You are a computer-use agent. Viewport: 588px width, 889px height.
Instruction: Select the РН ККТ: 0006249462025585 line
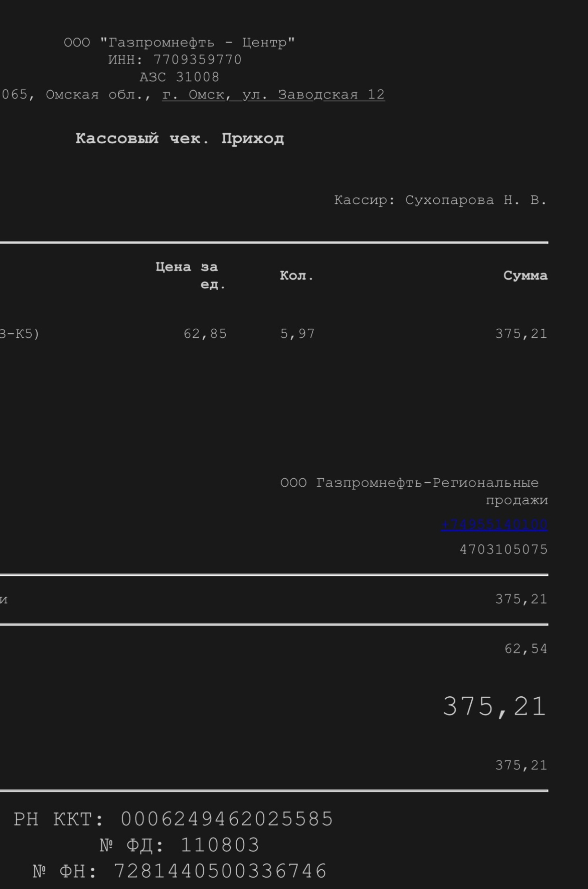tap(173, 819)
